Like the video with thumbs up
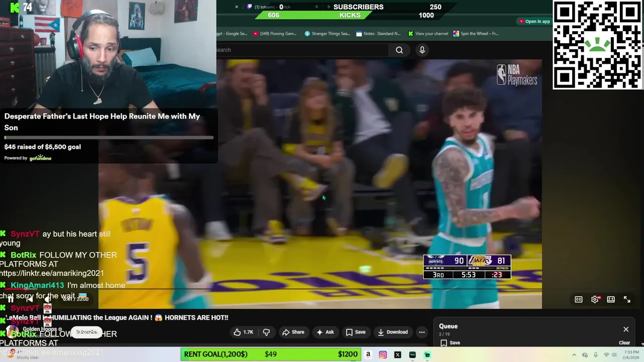The width and height of the screenshot is (644, 362). pos(243,332)
